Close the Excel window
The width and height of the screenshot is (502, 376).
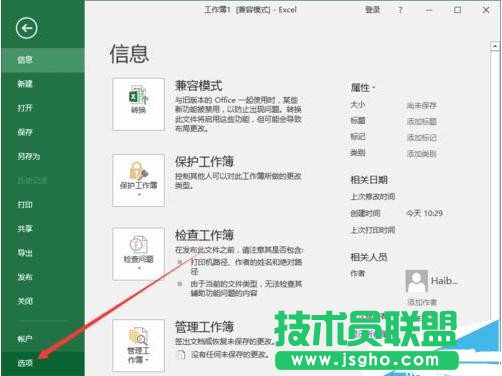[486, 10]
